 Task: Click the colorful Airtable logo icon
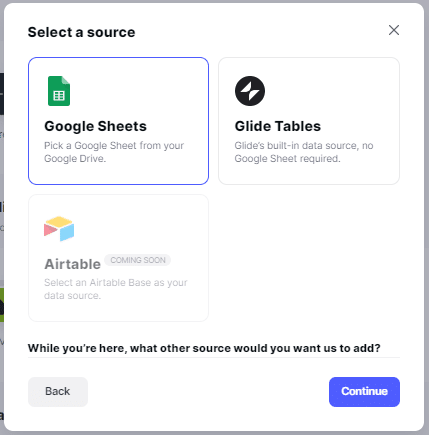(59, 229)
